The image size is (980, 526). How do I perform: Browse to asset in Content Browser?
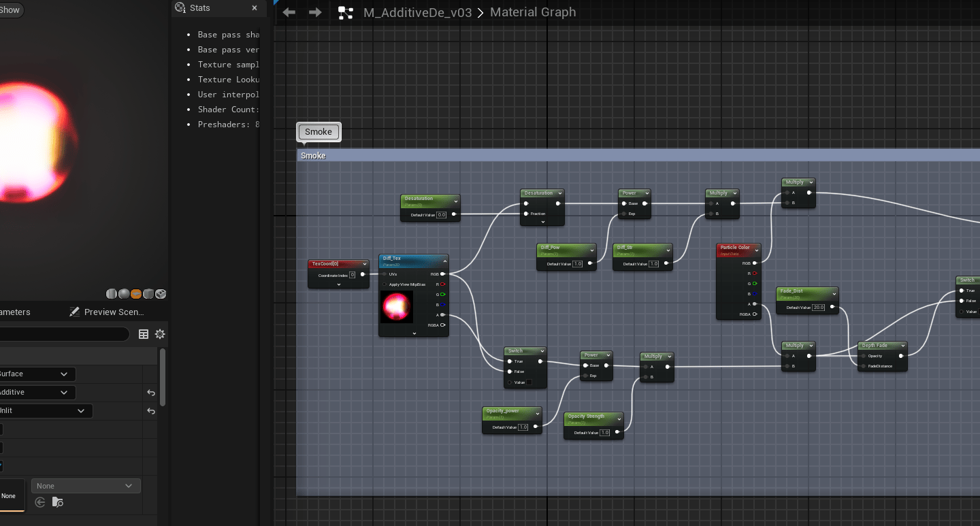tap(58, 502)
